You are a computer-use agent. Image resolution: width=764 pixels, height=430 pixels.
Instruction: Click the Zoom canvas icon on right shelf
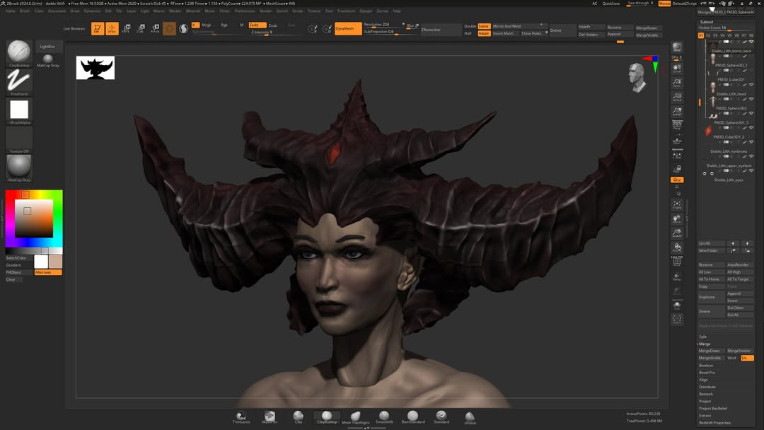(677, 83)
